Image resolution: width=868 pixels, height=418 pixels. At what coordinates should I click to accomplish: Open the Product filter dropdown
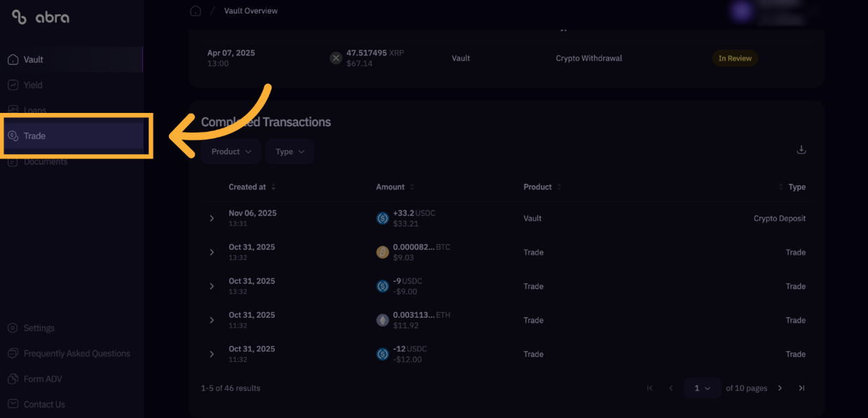click(231, 151)
